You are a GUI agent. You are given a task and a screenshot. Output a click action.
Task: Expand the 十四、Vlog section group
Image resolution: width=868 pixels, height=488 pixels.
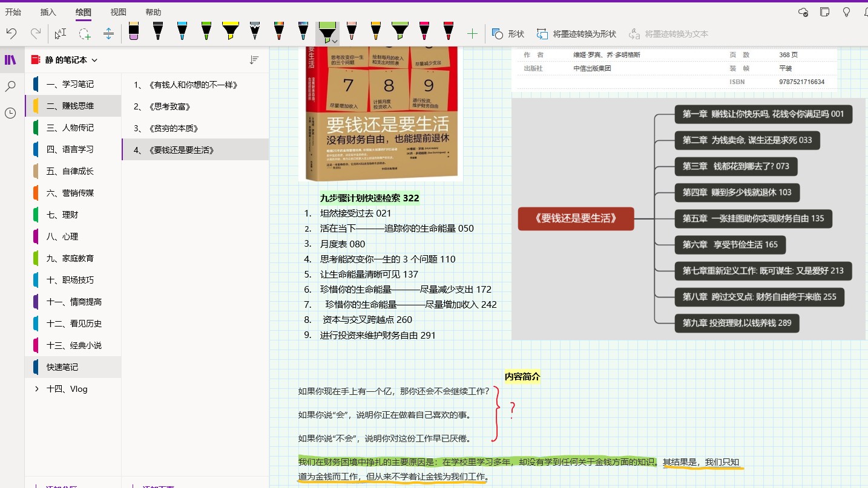[x=36, y=389]
